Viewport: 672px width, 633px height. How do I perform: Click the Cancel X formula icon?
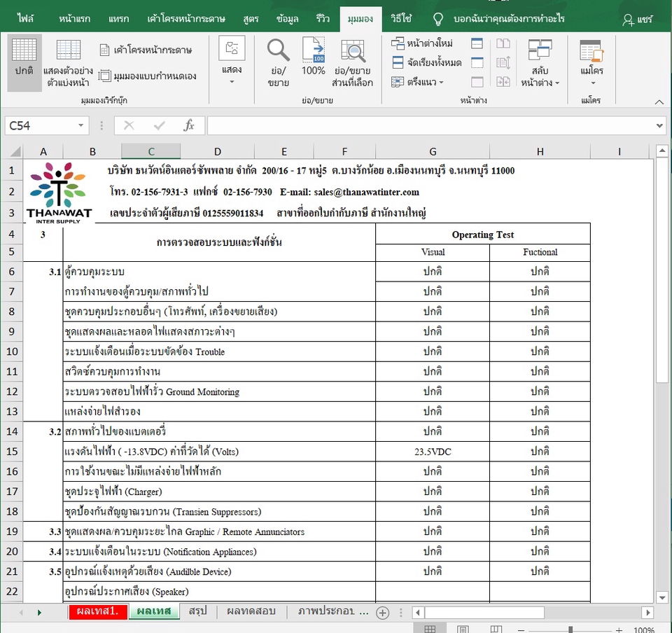click(129, 125)
